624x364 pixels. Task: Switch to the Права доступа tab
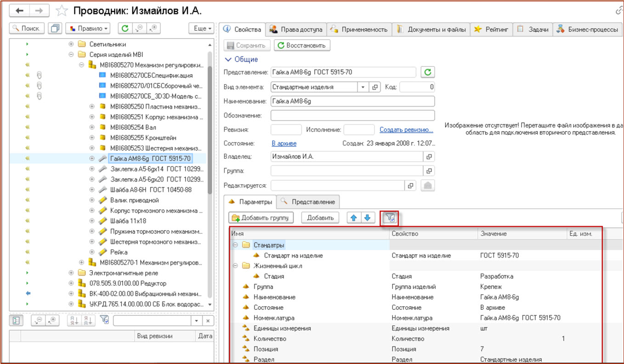[297, 29]
